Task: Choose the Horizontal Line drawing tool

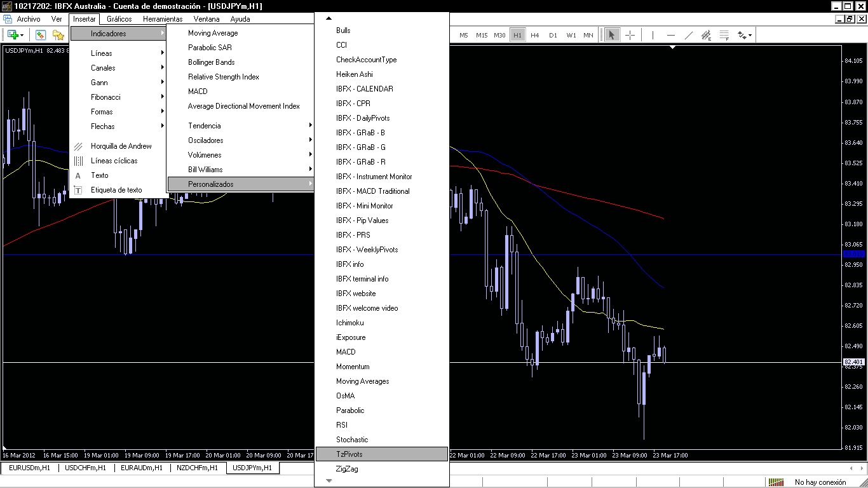Action: tap(670, 35)
